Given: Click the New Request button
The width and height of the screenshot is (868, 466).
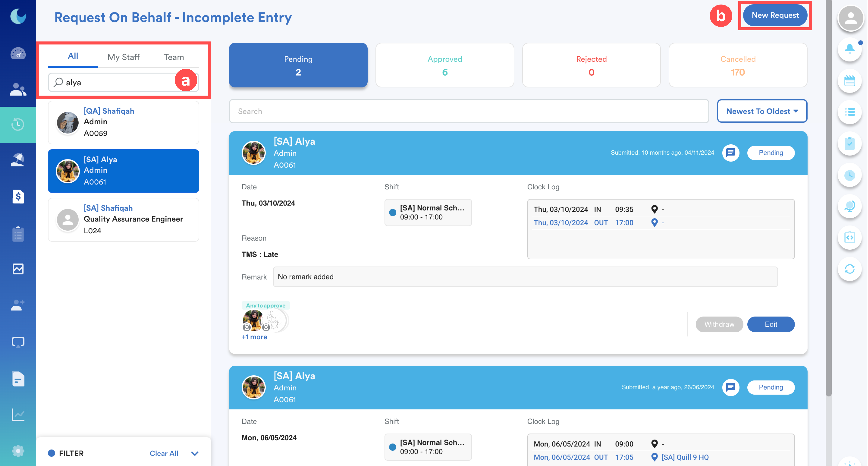Looking at the screenshot, I should click(775, 15).
